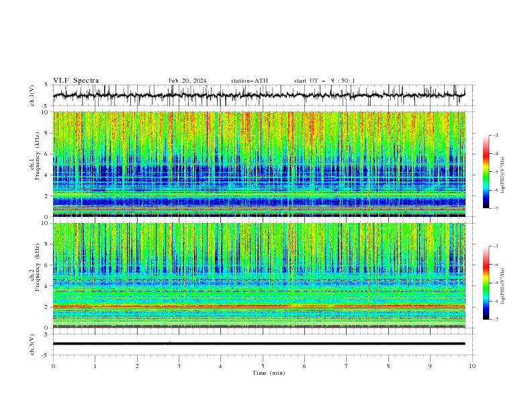The width and height of the screenshot is (532, 411).
Task: Click time axis tick label '4'
Action: 220,366
